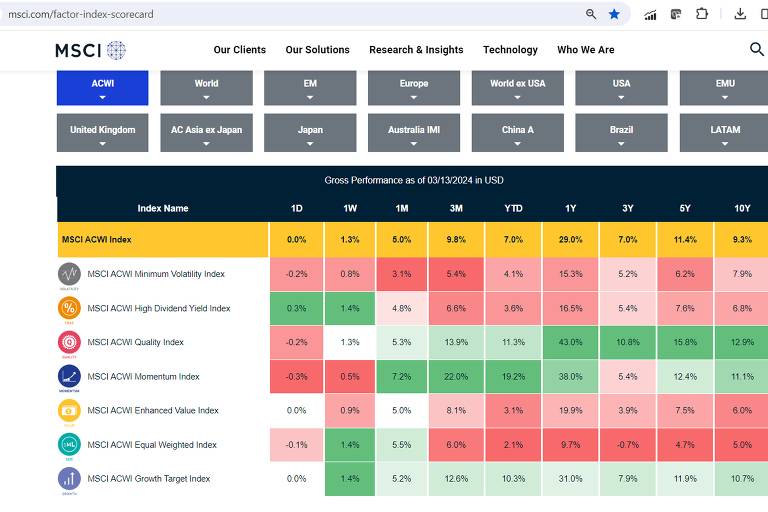Click the Gross Performance date caption

click(x=414, y=180)
